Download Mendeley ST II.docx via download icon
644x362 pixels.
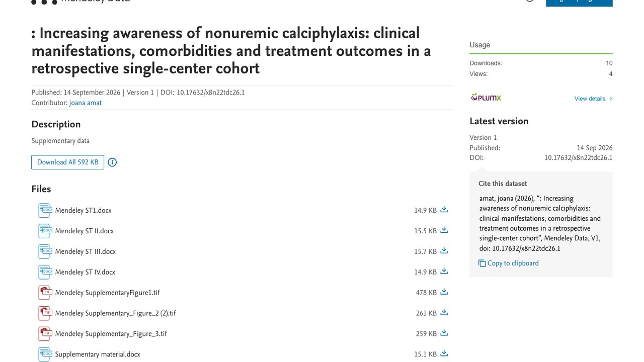coord(444,230)
